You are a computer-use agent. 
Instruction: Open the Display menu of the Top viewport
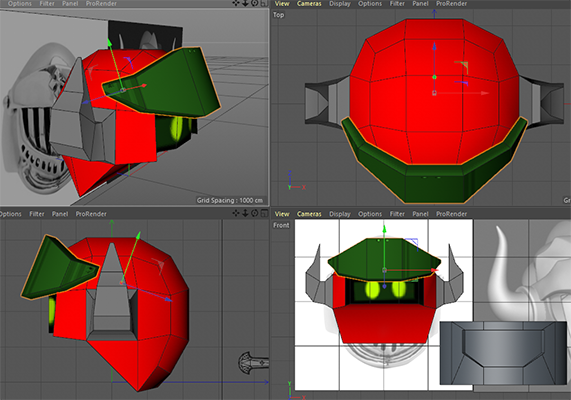[340, 4]
